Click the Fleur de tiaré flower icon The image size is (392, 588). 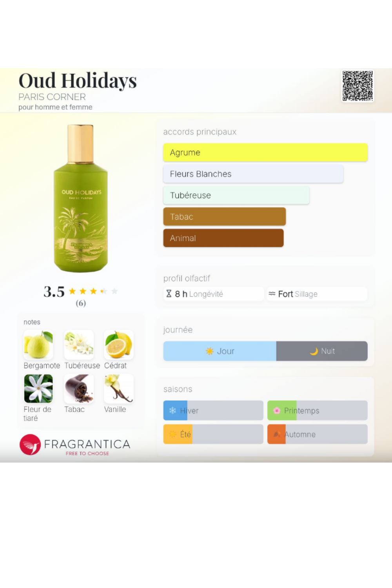tap(38, 389)
